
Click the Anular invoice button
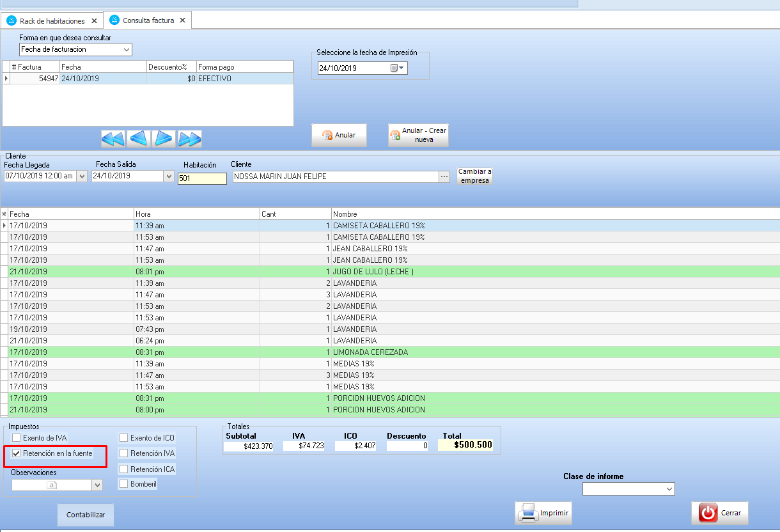pos(339,136)
